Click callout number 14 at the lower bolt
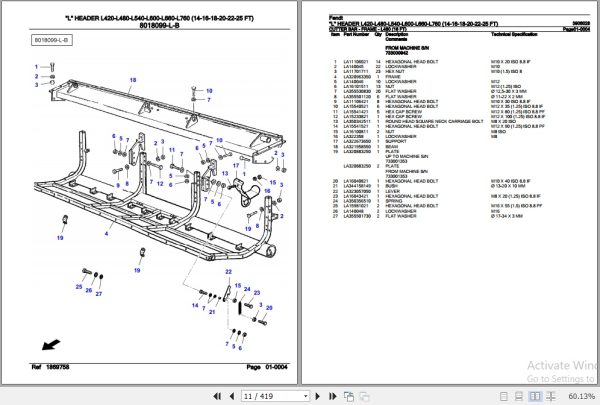This screenshot has height=405, width=600. [x=195, y=305]
